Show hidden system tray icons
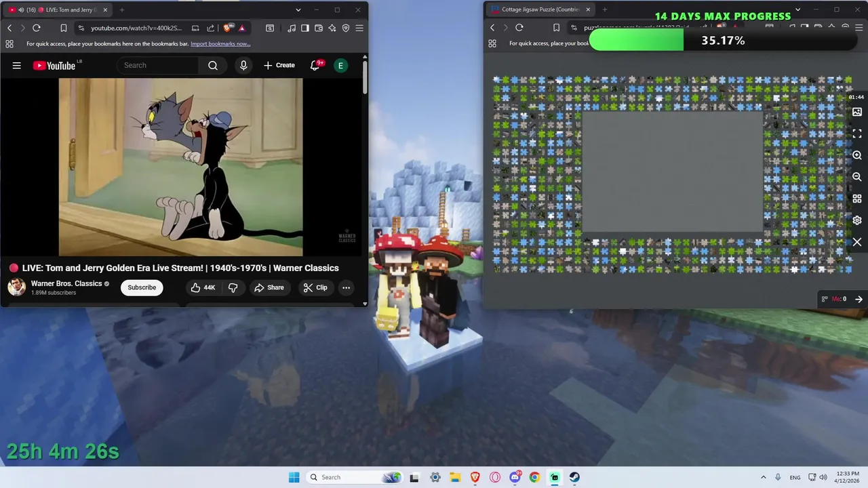This screenshot has width=868, height=488. coord(764,477)
